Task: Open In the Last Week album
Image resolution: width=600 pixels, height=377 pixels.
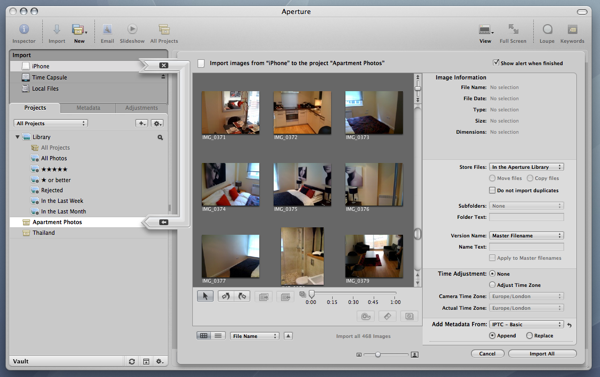Action: pyautogui.click(x=62, y=201)
